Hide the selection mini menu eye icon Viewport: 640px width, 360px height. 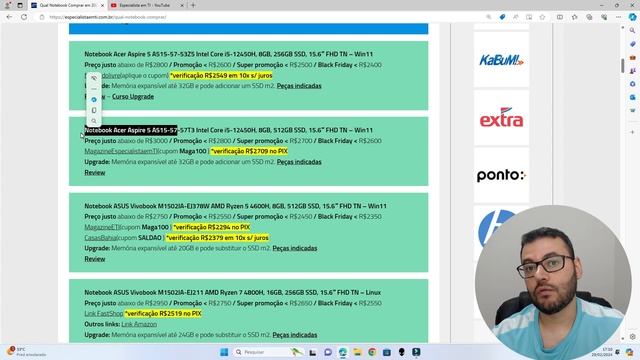tap(94, 78)
